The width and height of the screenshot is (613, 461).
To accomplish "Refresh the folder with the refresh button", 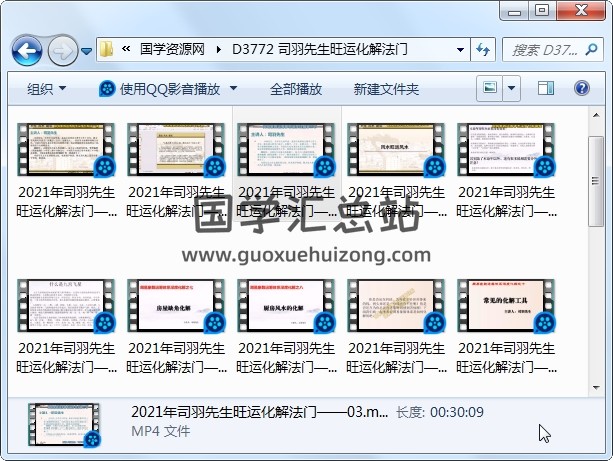I will pyautogui.click(x=483, y=50).
